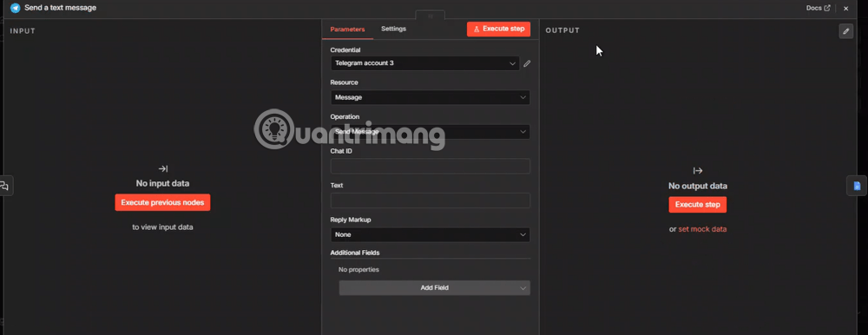This screenshot has width=868, height=335.
Task: Switch to the Settings tab
Action: tap(393, 29)
